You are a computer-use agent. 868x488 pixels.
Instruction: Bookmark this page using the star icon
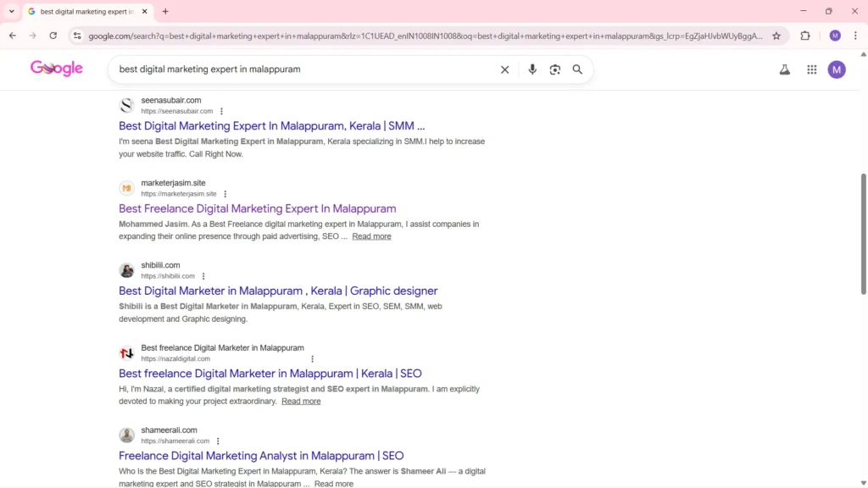pyautogui.click(x=776, y=36)
